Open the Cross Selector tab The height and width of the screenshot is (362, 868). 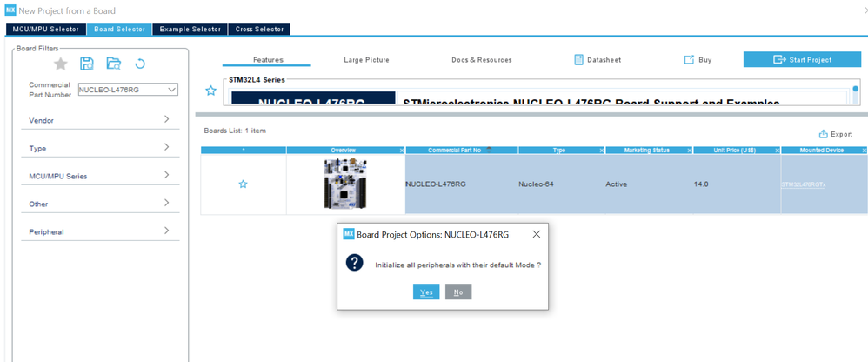pyautogui.click(x=259, y=30)
